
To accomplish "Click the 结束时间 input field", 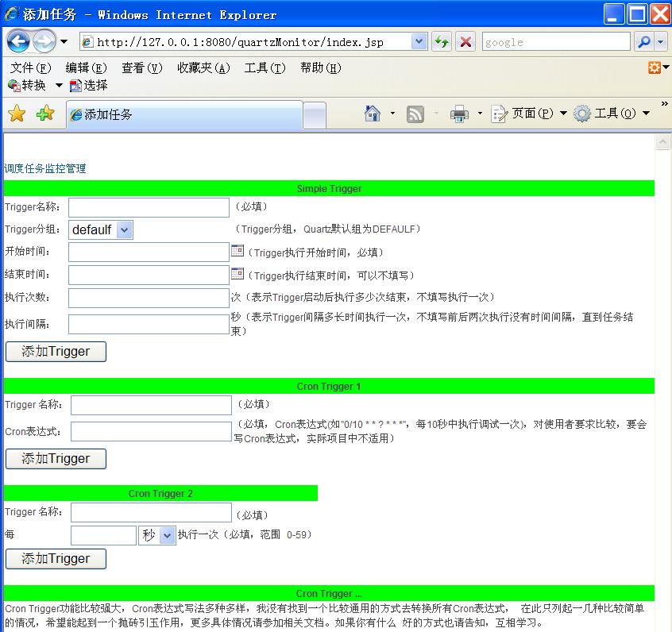I will point(149,275).
